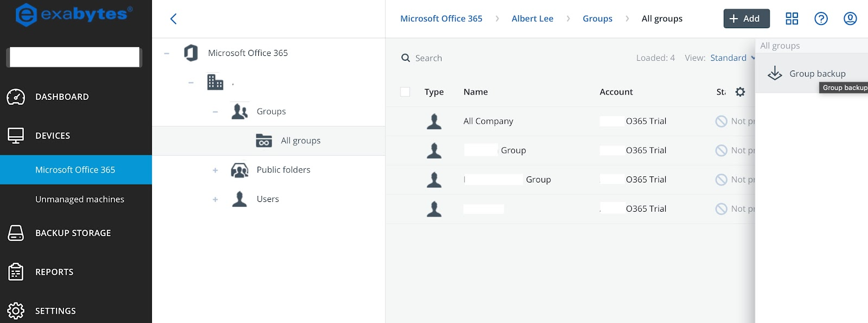Tick the select-all checkbox in table header

tap(405, 92)
